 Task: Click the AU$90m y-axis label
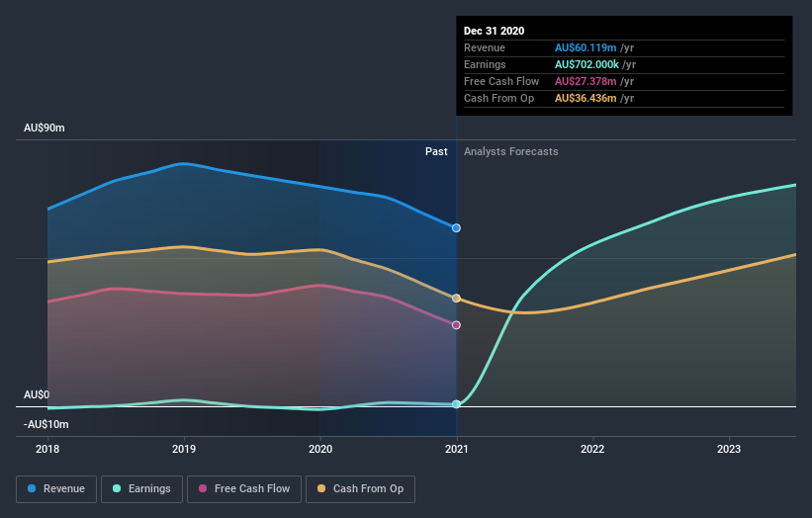(45, 128)
